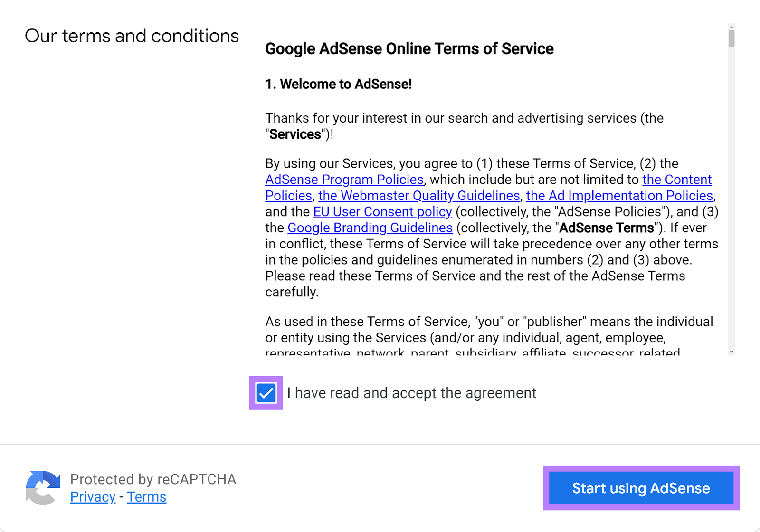
Task: Click the reCAPTCHA logo icon
Action: 43,487
